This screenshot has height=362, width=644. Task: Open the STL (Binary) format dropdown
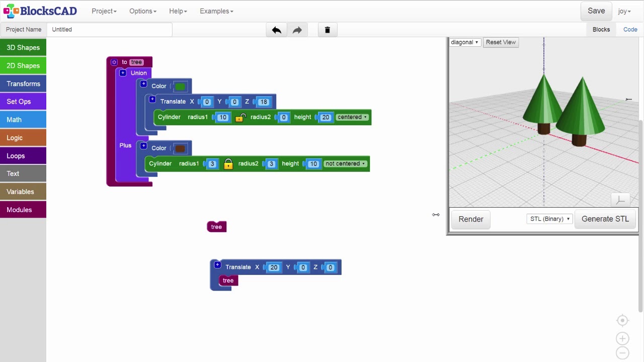[x=550, y=219]
